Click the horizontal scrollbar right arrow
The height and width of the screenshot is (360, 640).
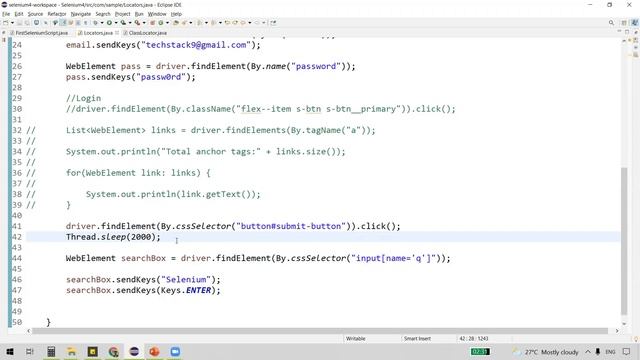tap(617, 331)
